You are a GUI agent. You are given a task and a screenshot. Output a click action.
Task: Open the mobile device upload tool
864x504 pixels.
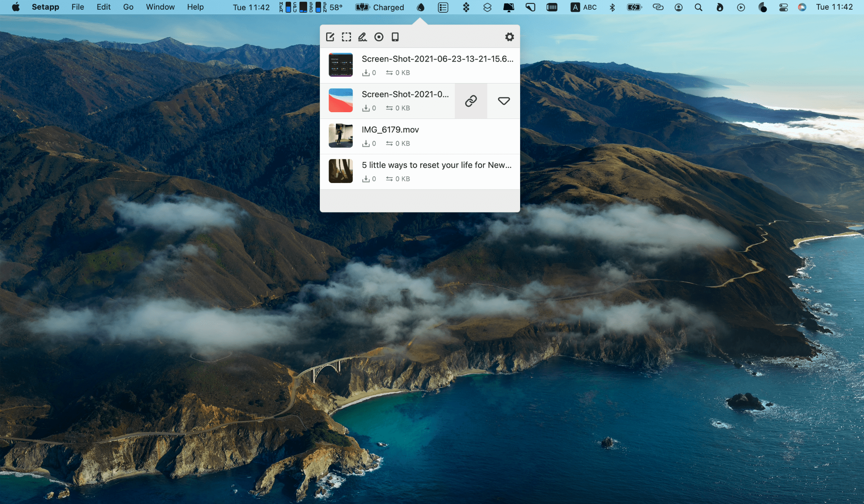(x=394, y=37)
